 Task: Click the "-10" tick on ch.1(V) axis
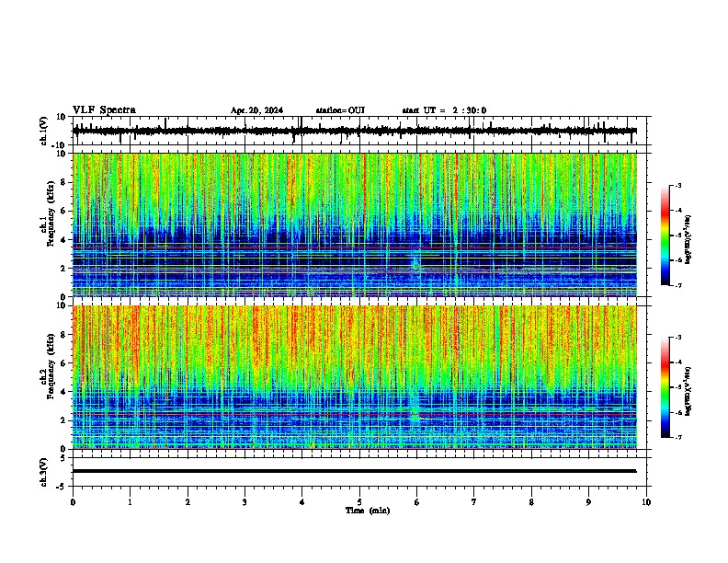click(x=60, y=144)
